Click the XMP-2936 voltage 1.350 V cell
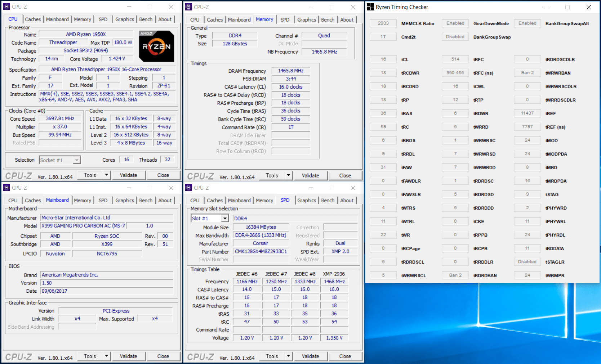Image resolution: width=601 pixels, height=364 pixels. 334,338
